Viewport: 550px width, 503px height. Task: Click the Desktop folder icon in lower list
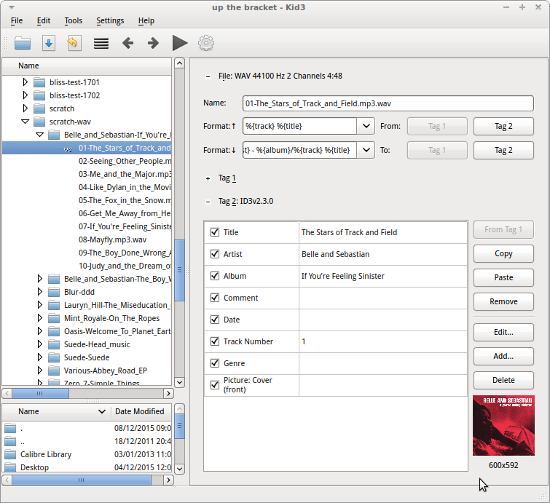[10, 467]
